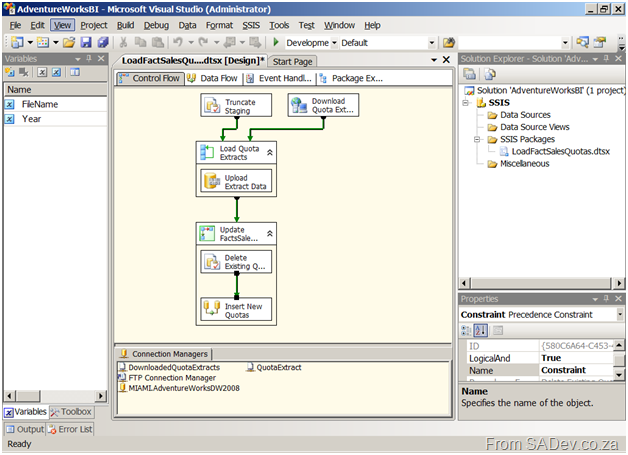Click the Copy toolbar icon
This screenshot has width=628, height=455.
coord(140,42)
